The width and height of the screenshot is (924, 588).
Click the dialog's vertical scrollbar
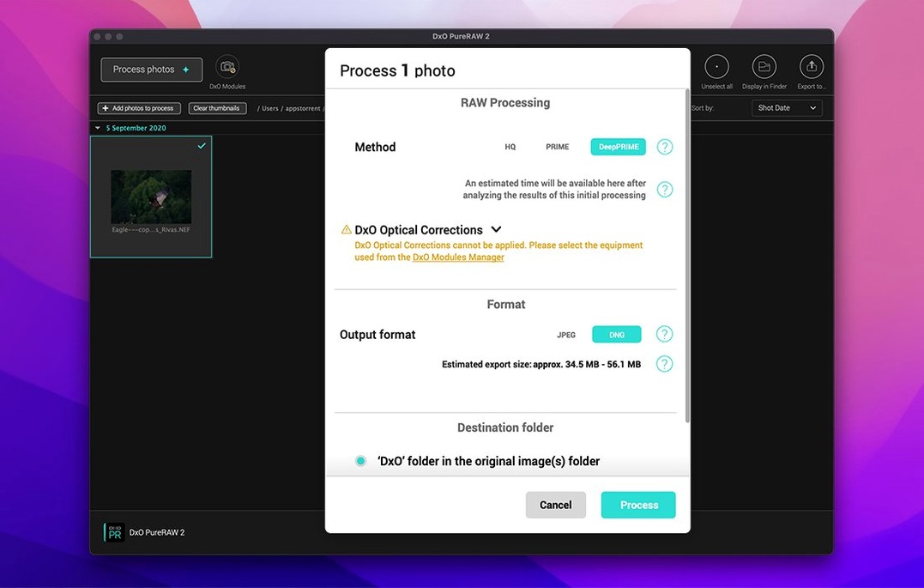(x=687, y=255)
